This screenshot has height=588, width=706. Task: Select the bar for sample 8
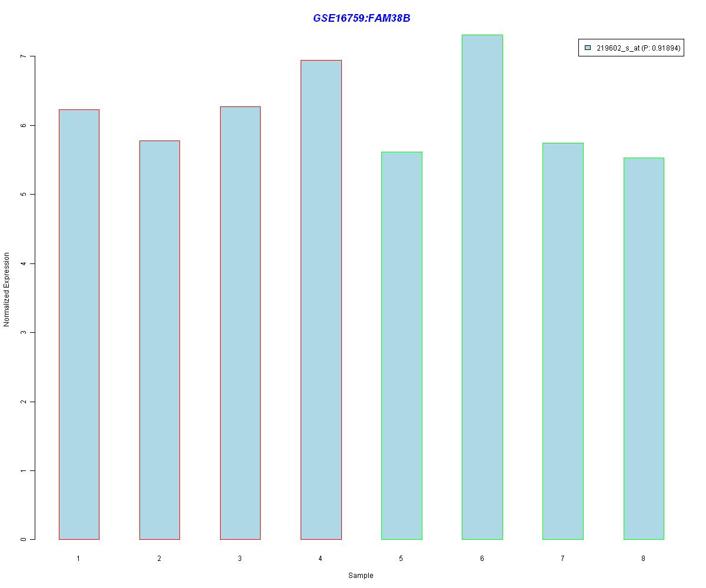[x=644, y=349]
